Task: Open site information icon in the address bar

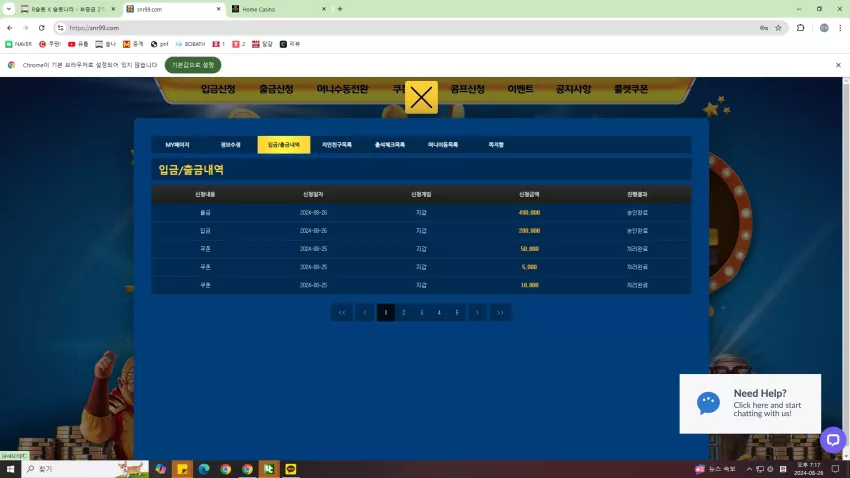Action: point(61,28)
